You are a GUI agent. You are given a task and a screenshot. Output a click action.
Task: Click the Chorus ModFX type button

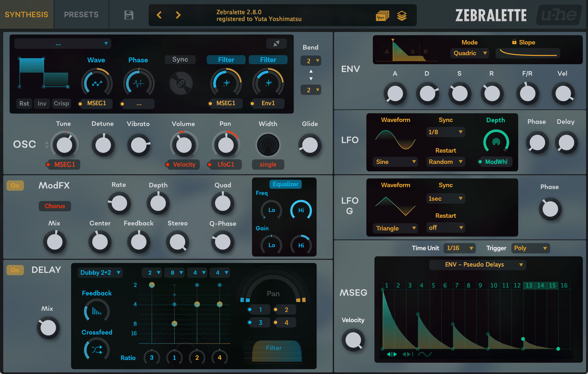(x=55, y=206)
